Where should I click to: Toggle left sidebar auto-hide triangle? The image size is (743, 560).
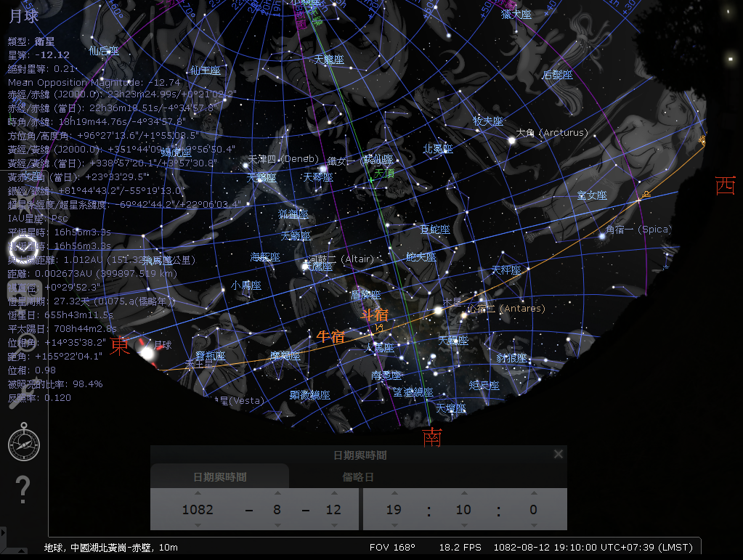pos(3,532)
